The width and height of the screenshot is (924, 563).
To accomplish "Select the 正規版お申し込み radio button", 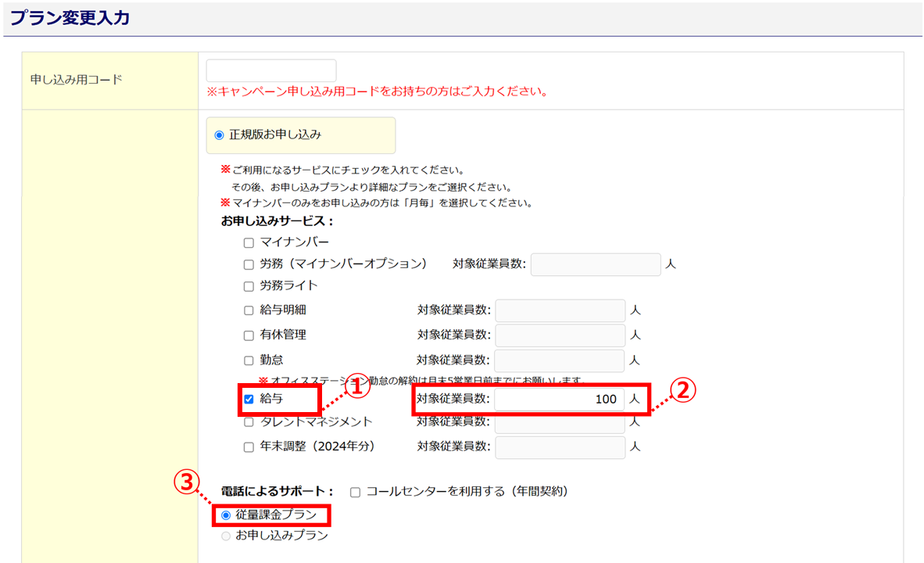I will pyautogui.click(x=219, y=135).
